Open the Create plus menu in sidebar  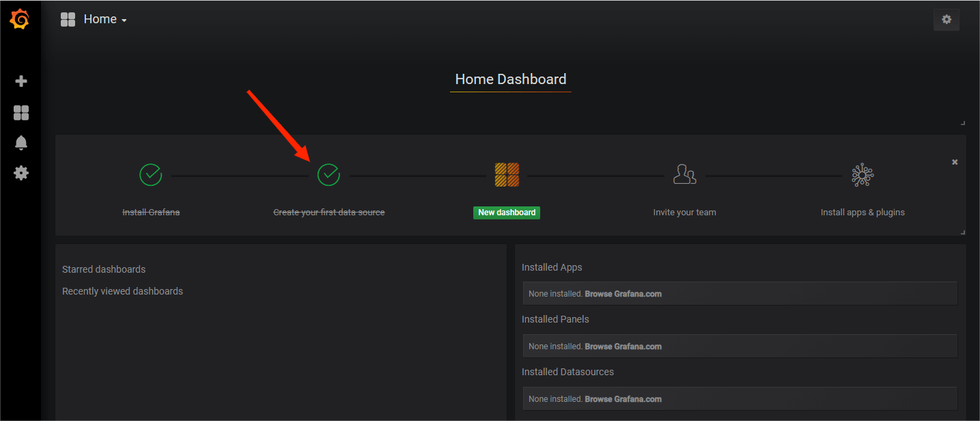tap(21, 81)
